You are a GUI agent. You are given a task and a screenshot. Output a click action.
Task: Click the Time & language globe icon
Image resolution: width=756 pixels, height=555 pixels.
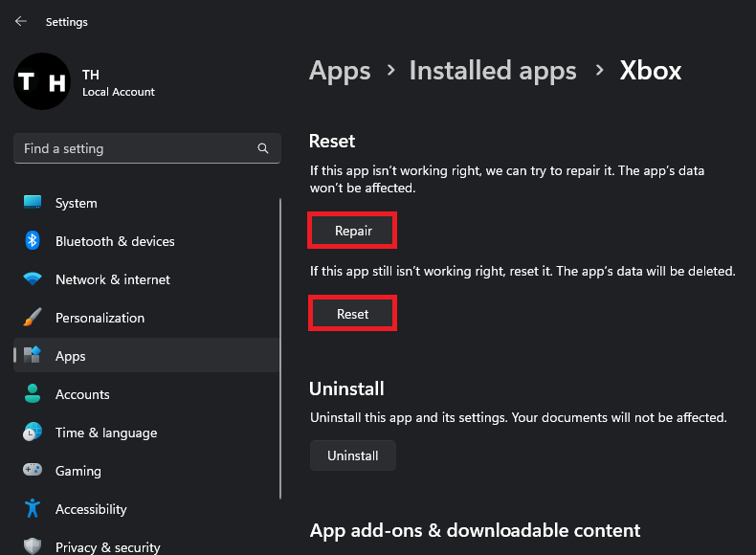click(33, 433)
